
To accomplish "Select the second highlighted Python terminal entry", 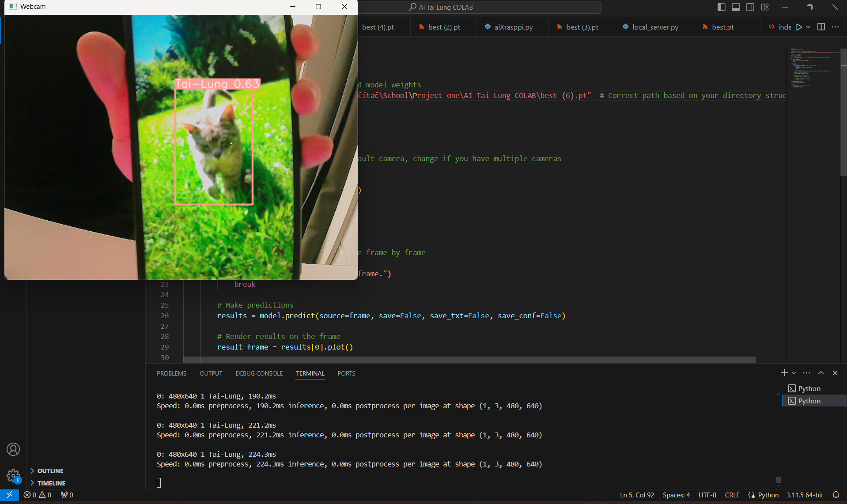I will click(814, 401).
